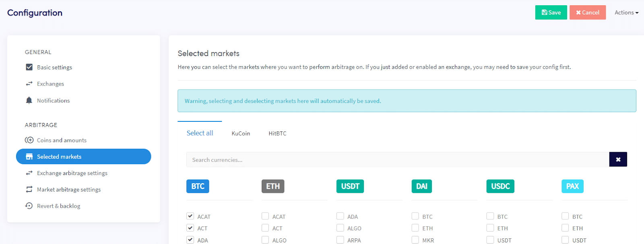The height and width of the screenshot is (244, 644).
Task: Switch to the HitBTC tab
Action: 277,133
